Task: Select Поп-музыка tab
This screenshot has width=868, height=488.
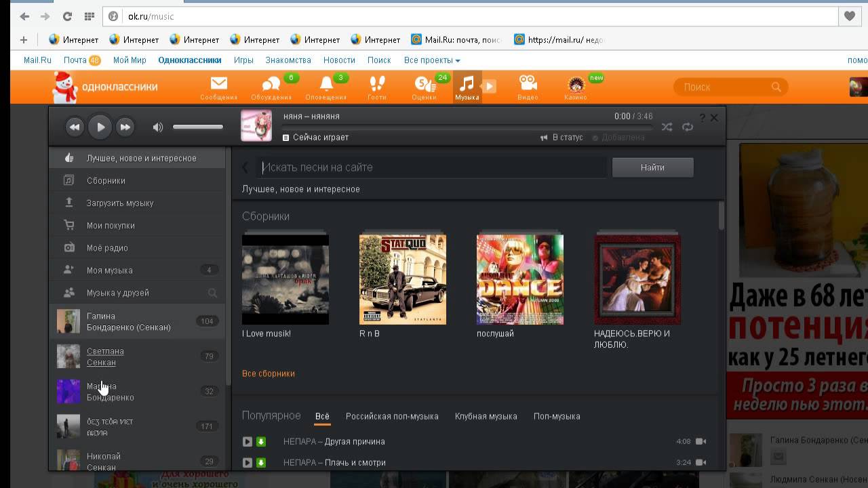Action: click(557, 416)
